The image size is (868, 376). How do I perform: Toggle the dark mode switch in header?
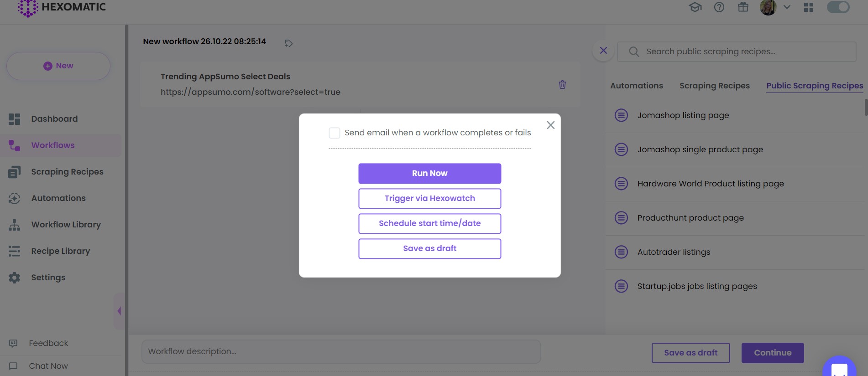click(x=838, y=7)
